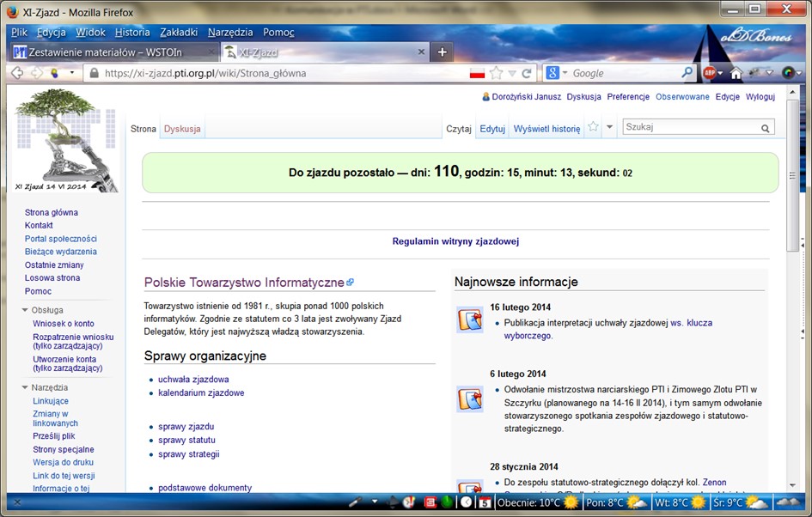The height and width of the screenshot is (517, 812).
Task: Open the Plik menu
Action: point(19,32)
